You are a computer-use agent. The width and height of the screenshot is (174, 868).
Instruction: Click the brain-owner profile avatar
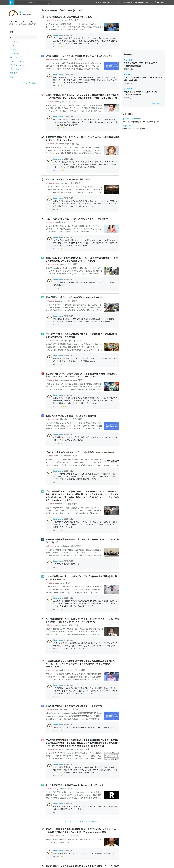pyautogui.click(x=13, y=13)
